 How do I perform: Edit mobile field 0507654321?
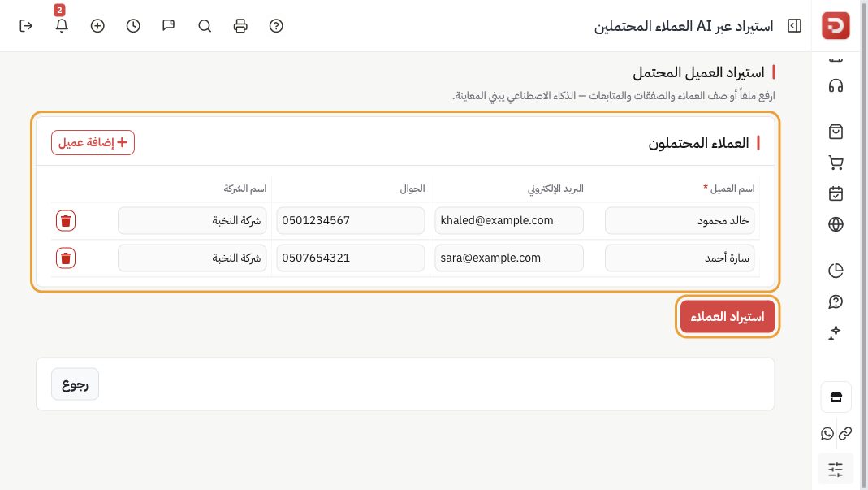click(351, 258)
